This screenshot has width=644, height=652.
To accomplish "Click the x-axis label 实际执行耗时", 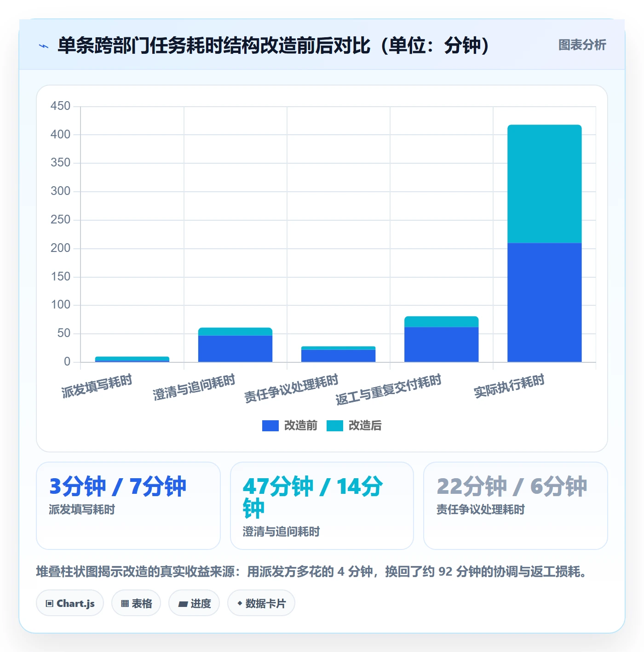I will [x=509, y=386].
